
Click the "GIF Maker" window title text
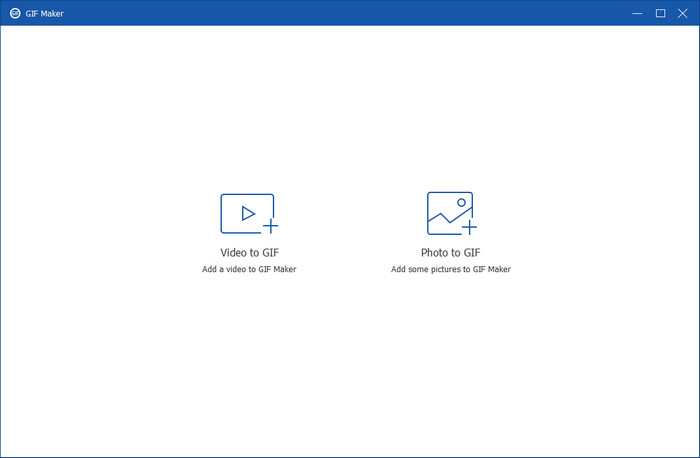click(x=46, y=13)
